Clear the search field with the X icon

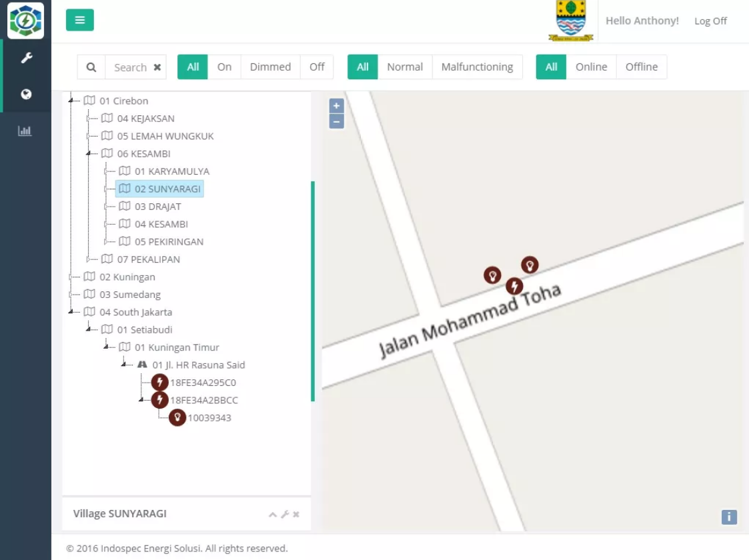tap(157, 67)
